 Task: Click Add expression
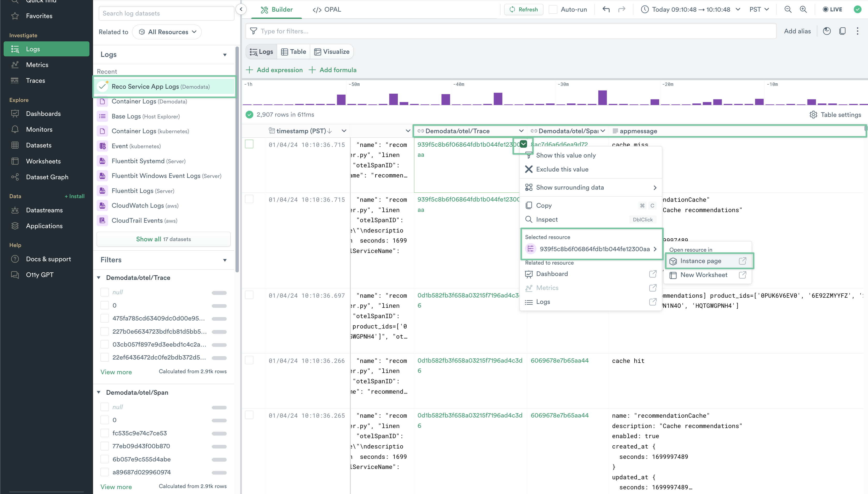[274, 70]
